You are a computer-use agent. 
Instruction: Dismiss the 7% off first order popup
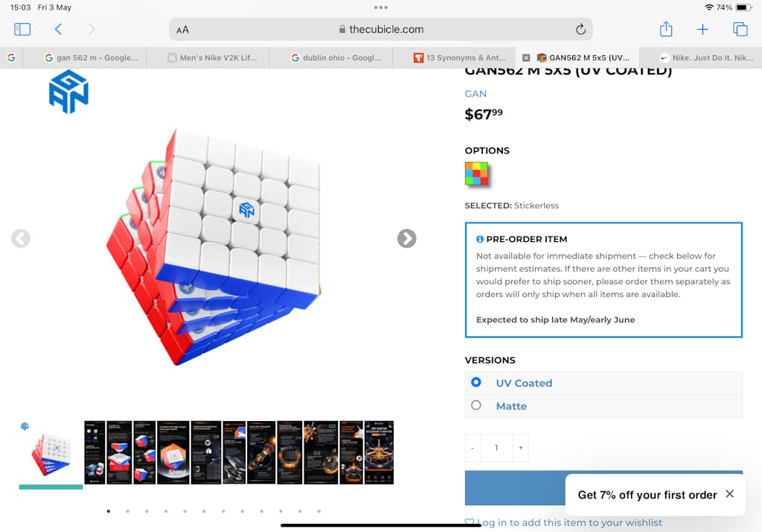729,494
